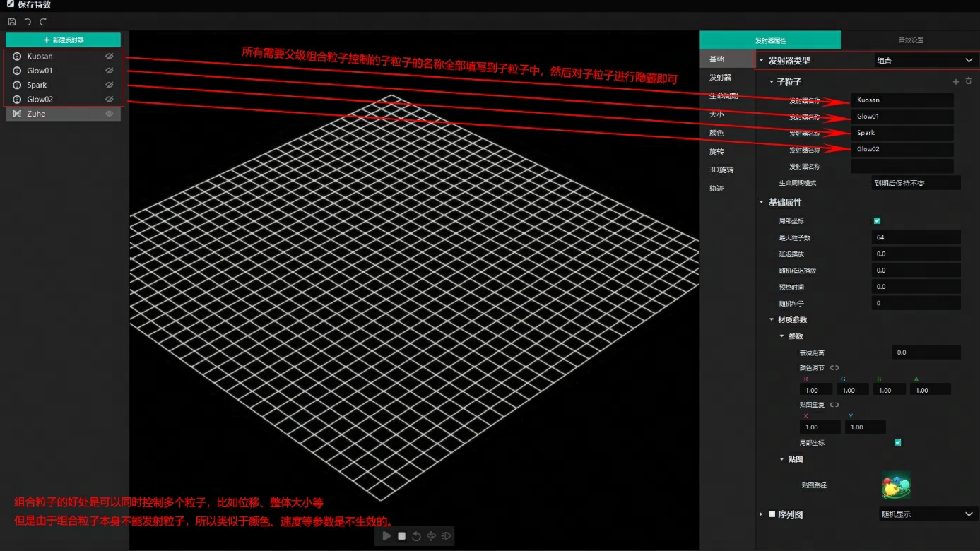Show the hidden Glow01 emitter
Image resolution: width=980 pixels, height=551 pixels.
coord(110,71)
